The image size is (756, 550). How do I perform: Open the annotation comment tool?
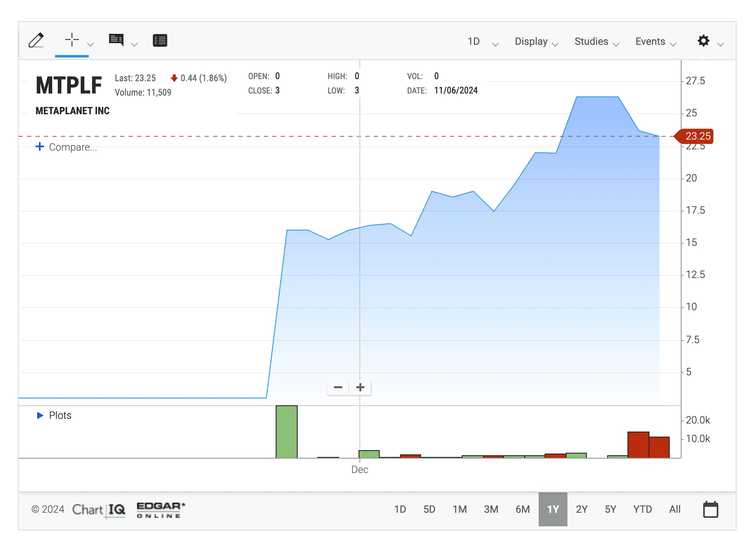pos(116,40)
